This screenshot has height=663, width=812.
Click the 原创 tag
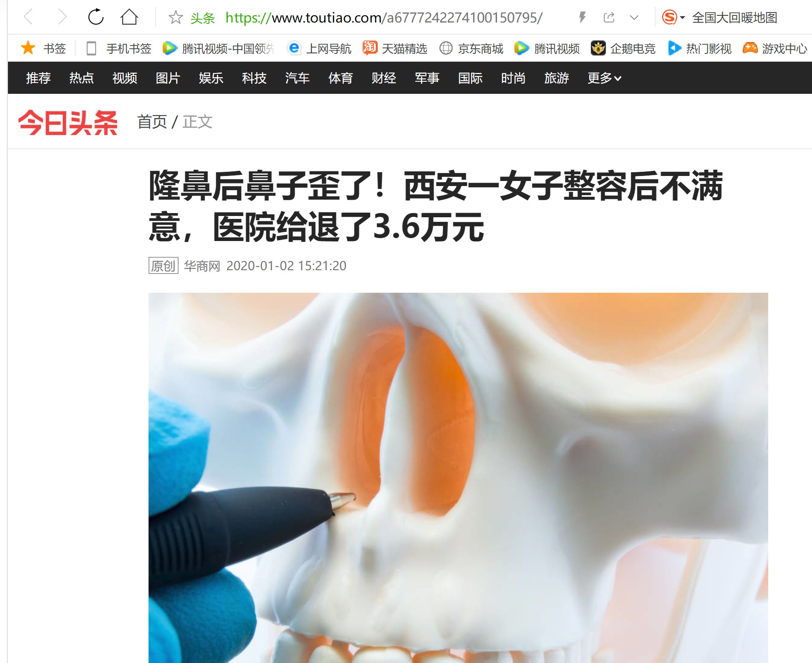click(164, 266)
